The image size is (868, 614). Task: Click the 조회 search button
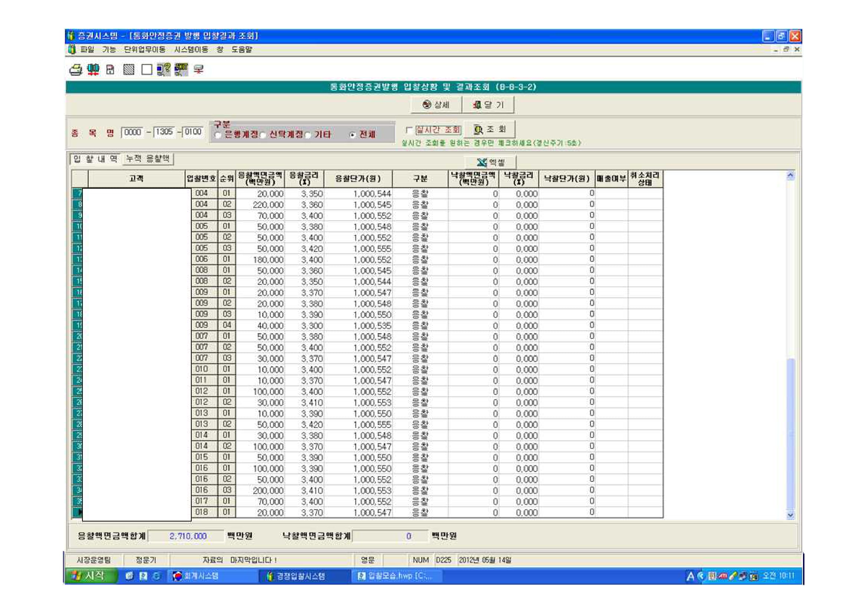click(490, 130)
